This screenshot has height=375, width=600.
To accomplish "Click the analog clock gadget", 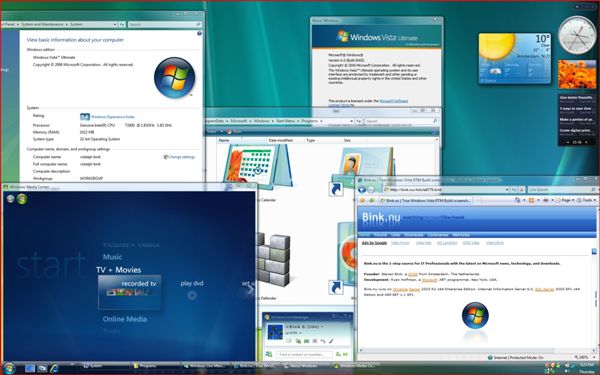I will coord(577,35).
